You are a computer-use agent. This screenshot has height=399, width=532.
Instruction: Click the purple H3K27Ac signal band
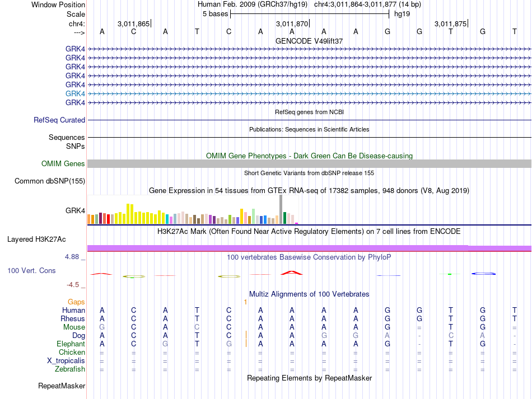point(310,248)
